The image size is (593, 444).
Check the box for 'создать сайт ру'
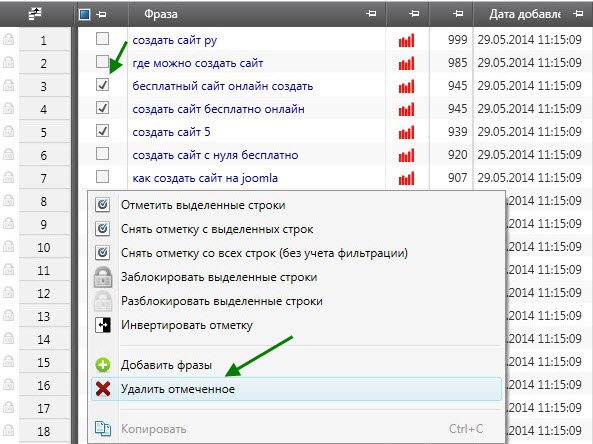coord(102,39)
